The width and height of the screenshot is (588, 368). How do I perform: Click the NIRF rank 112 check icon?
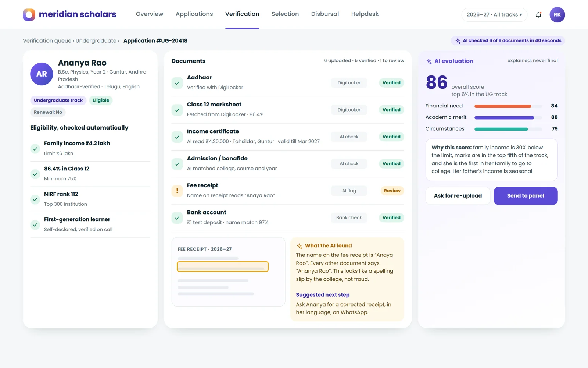[x=35, y=199]
